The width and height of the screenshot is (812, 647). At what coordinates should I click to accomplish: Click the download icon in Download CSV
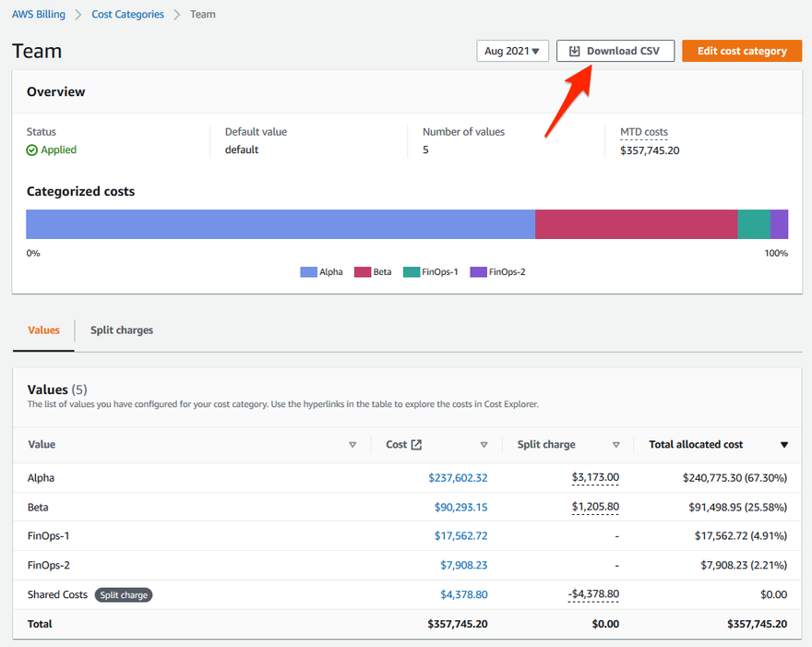coord(574,52)
